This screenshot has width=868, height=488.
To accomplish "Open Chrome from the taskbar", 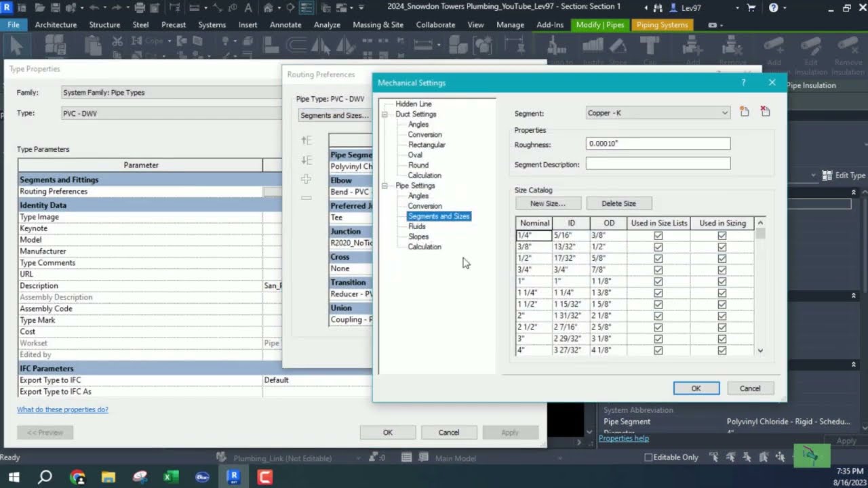I will [x=77, y=477].
